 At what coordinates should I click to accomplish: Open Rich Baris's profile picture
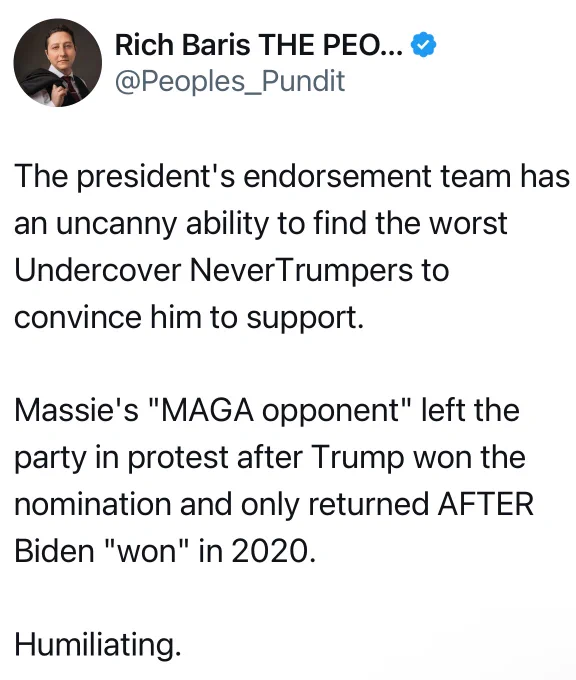pyautogui.click(x=58, y=62)
